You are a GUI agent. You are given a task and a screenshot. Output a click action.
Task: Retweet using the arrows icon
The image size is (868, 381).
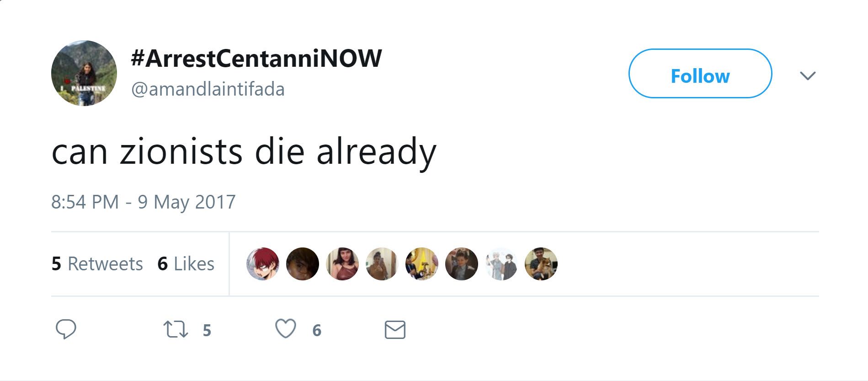176,329
